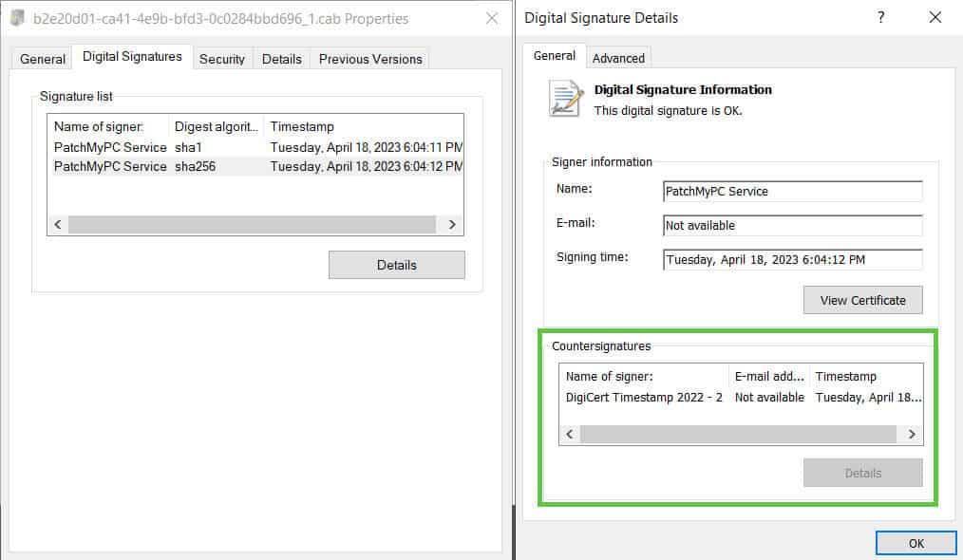963x560 pixels.
Task: Click the signature list left scroll arrow
Action: tap(58, 225)
